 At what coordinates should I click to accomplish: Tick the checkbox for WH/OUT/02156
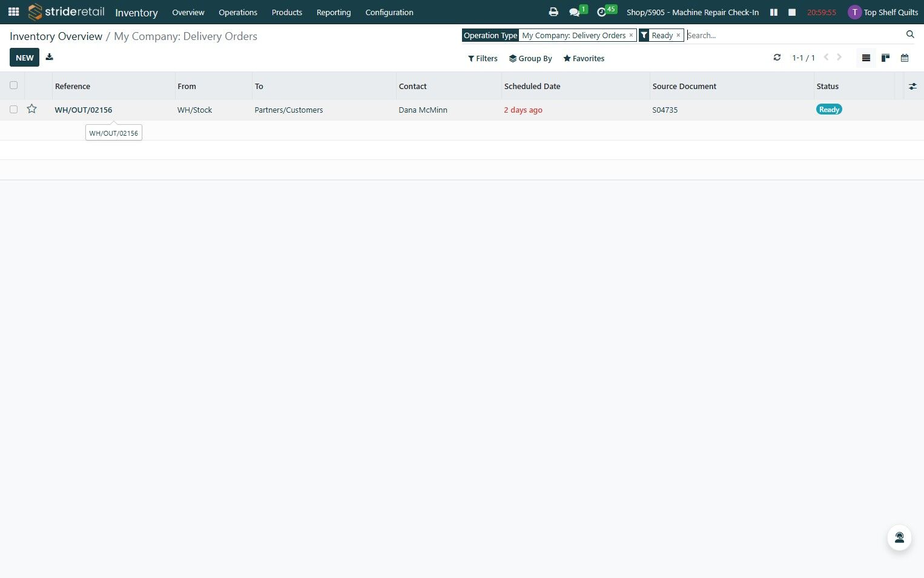click(13, 110)
